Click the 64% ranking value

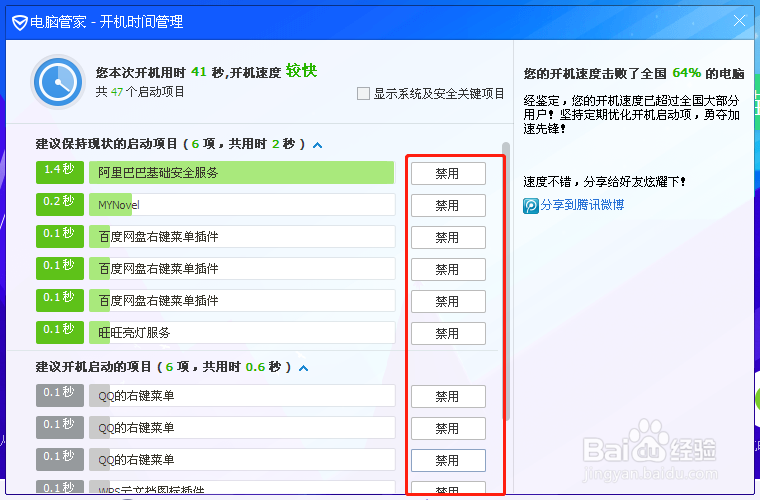pos(686,73)
